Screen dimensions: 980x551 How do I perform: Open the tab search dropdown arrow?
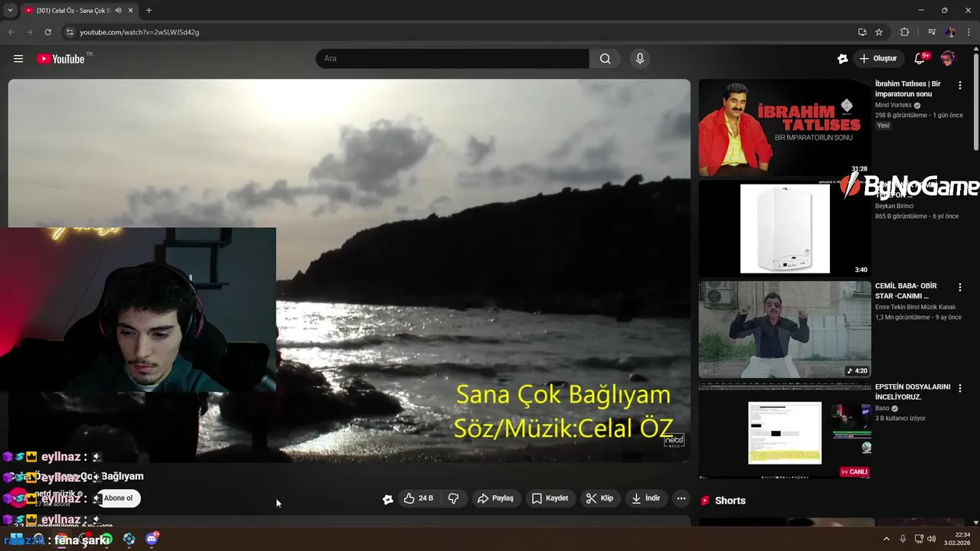9,10
